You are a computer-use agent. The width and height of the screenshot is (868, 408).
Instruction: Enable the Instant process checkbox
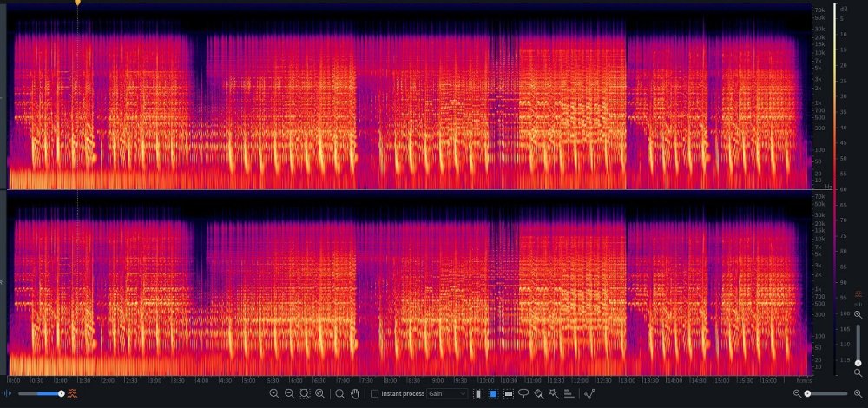pos(375,394)
